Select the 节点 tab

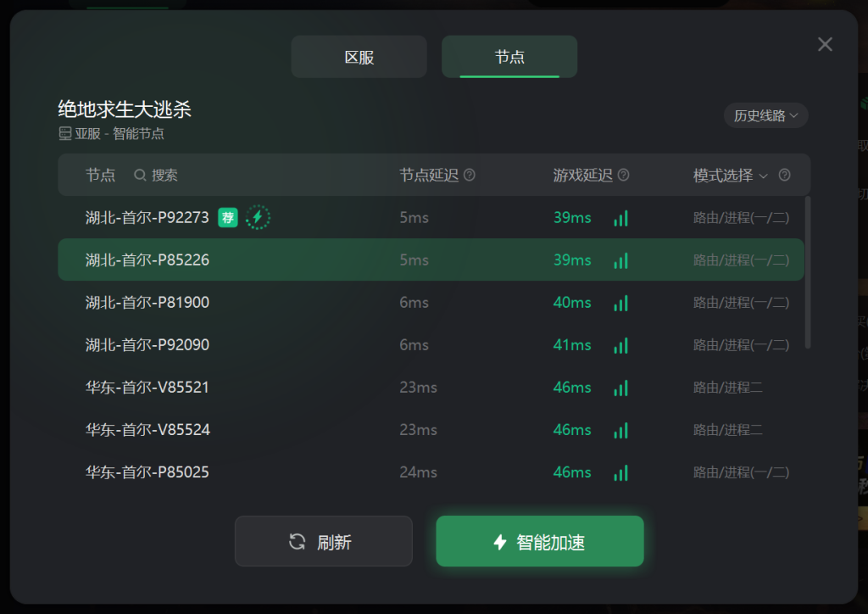[509, 57]
